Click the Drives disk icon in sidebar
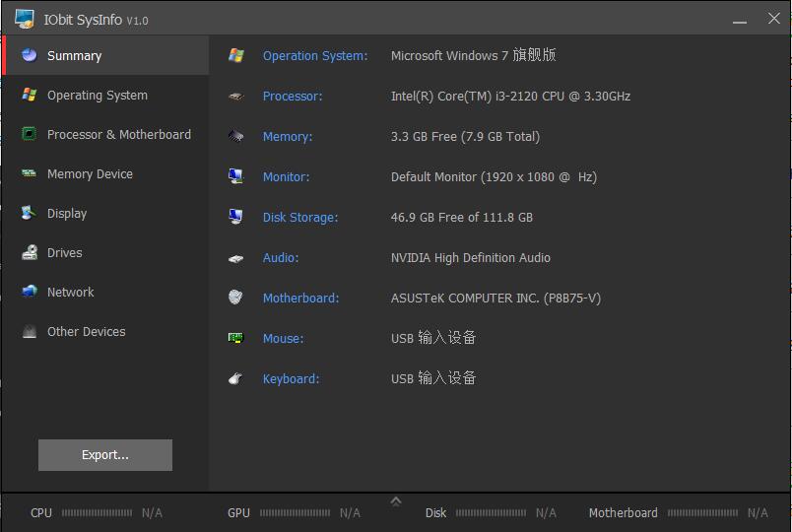Viewport: 792px width, 532px height. [30, 252]
